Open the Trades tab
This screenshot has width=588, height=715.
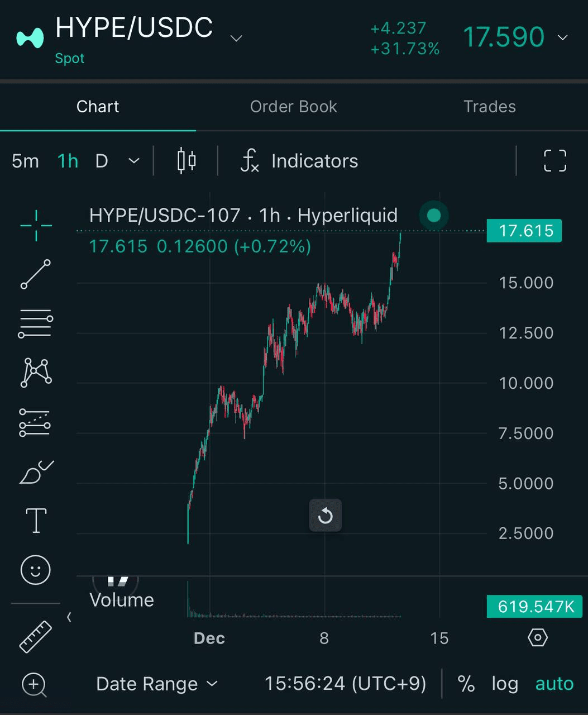pyautogui.click(x=489, y=107)
